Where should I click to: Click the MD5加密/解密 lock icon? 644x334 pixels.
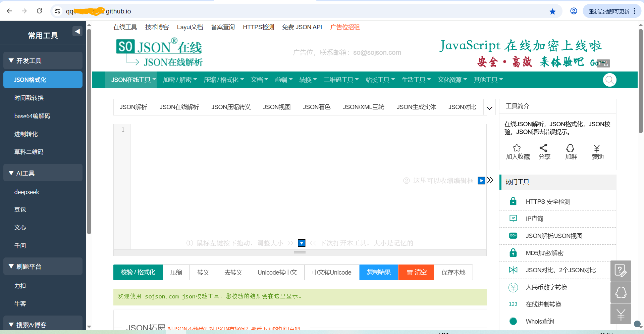click(x=513, y=253)
